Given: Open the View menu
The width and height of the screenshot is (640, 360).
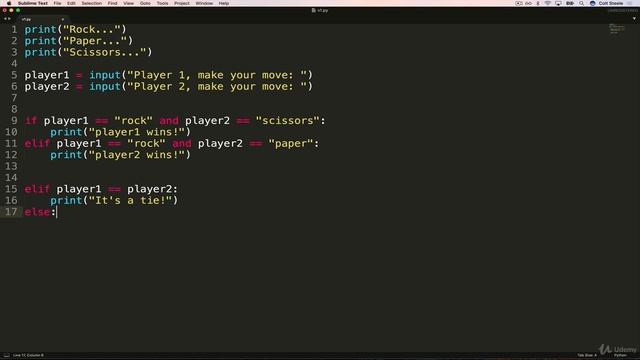Looking at the screenshot, I should 129,3.
